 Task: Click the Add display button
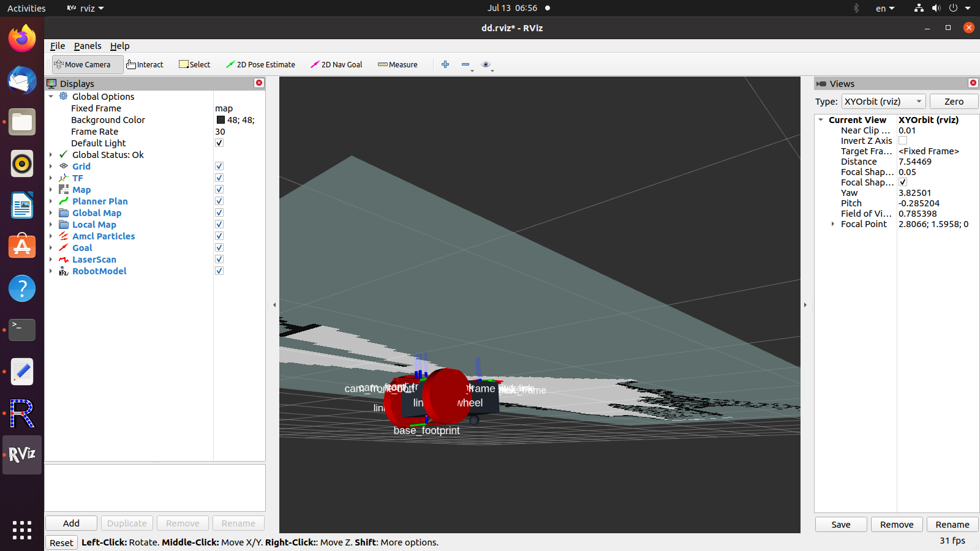point(71,523)
